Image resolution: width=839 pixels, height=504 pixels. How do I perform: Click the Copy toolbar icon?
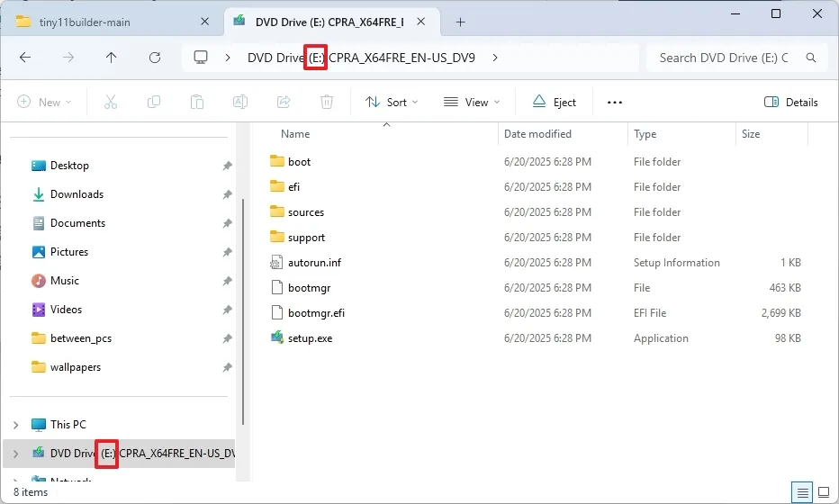[154, 102]
